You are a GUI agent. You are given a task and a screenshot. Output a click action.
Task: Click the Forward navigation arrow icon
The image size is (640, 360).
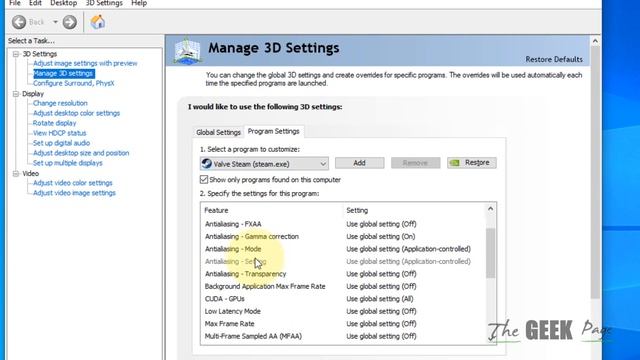pyautogui.click(x=69, y=22)
